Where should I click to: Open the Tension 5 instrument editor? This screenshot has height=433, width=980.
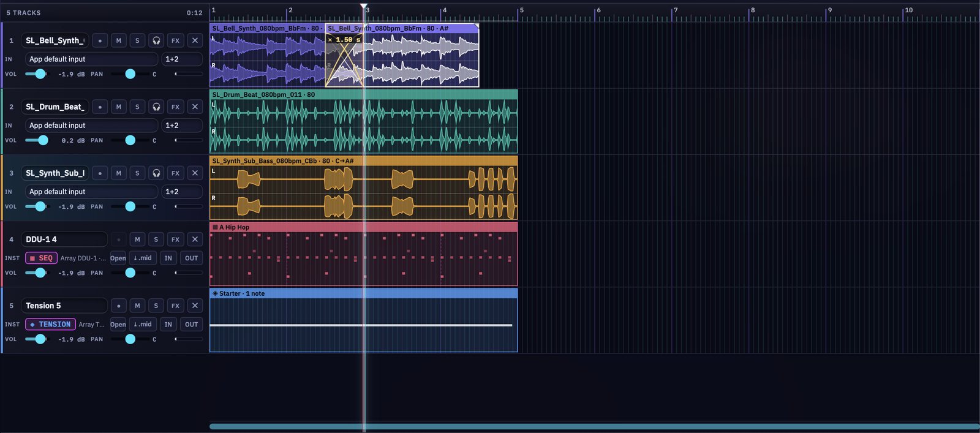point(118,324)
